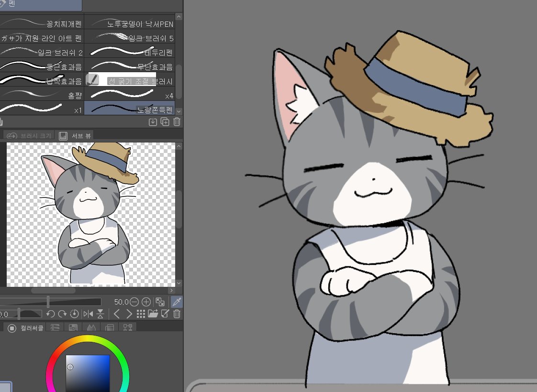Toggle horizontal flip of the sub view
The image size is (537, 392).
point(88,314)
